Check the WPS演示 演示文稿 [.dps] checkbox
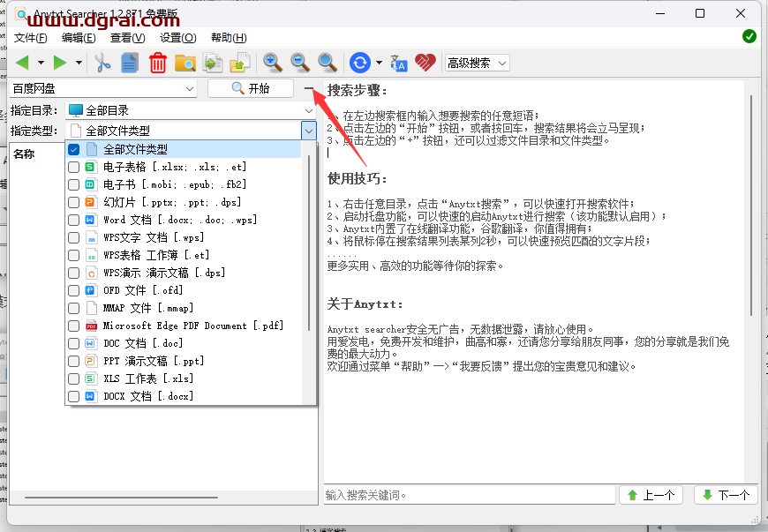Viewport: 768px width, 532px height. point(74,273)
